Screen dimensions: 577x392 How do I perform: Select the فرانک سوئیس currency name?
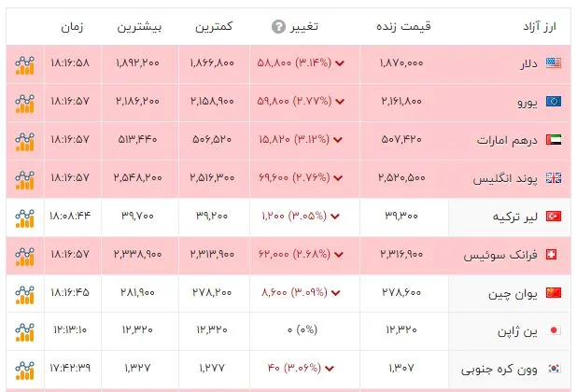pyautogui.click(x=500, y=255)
